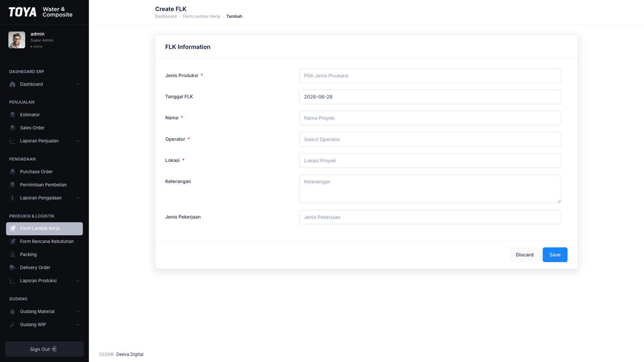The height and width of the screenshot is (362, 644).
Task: Go to Form Lembar Kerja breadcrumb link
Action: (x=201, y=16)
